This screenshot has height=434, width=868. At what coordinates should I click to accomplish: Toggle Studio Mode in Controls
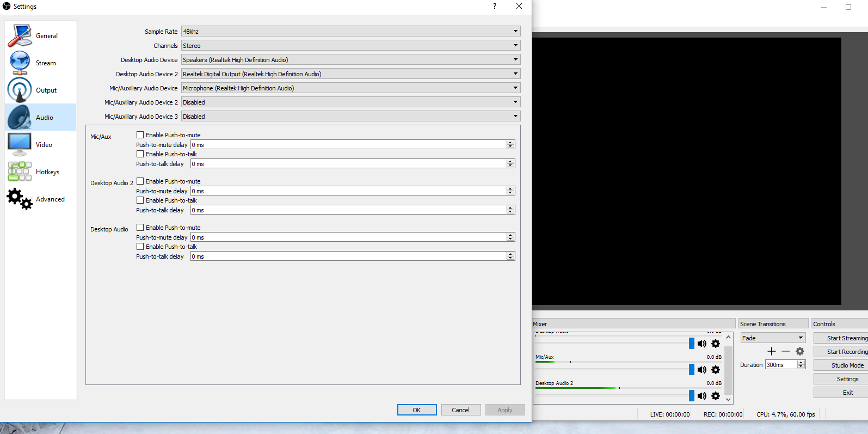pyautogui.click(x=841, y=365)
